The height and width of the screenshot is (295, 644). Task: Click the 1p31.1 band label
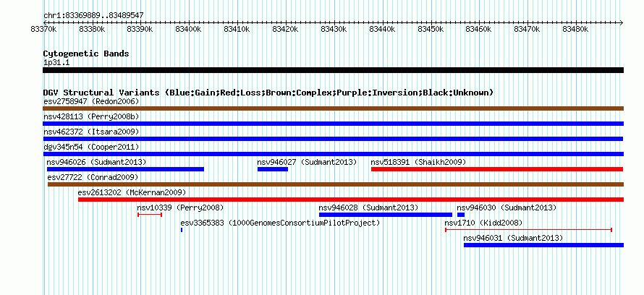tap(56, 63)
